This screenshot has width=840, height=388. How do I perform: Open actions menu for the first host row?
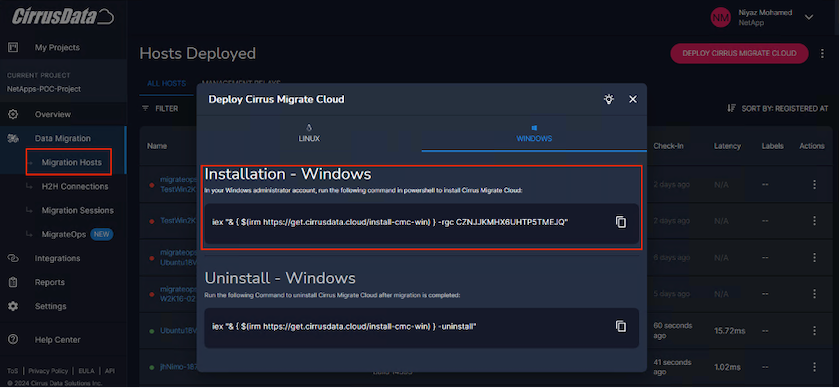click(x=814, y=184)
